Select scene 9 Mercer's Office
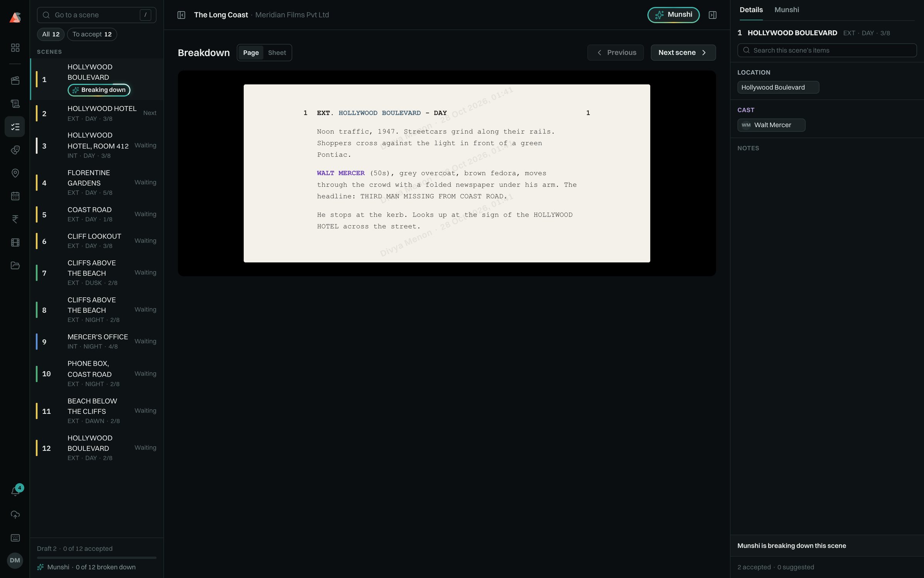924x578 pixels. point(97,341)
